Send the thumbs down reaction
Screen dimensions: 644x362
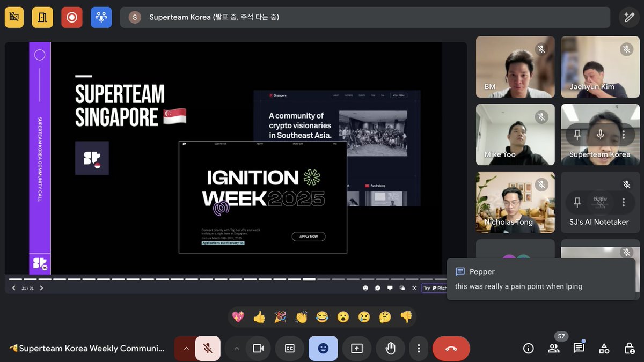click(406, 317)
